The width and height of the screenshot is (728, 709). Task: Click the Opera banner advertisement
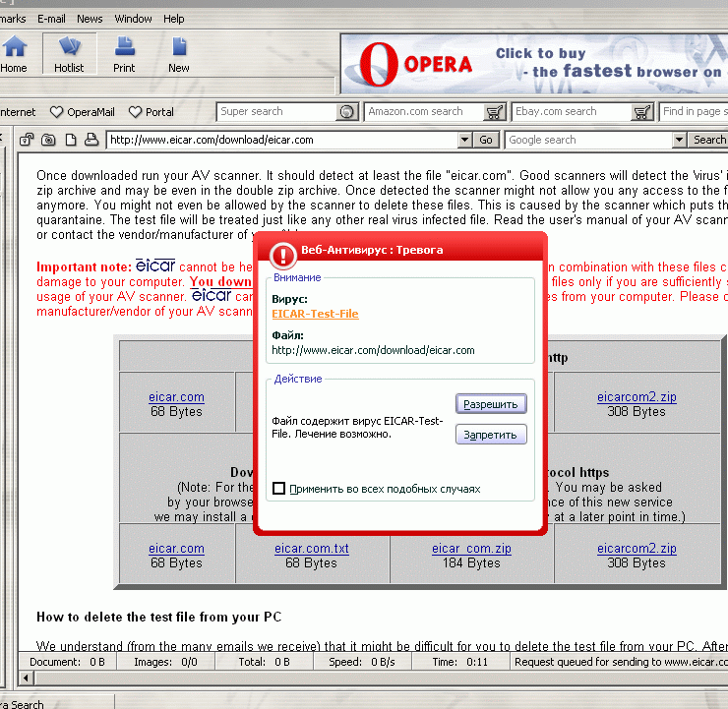point(534,64)
